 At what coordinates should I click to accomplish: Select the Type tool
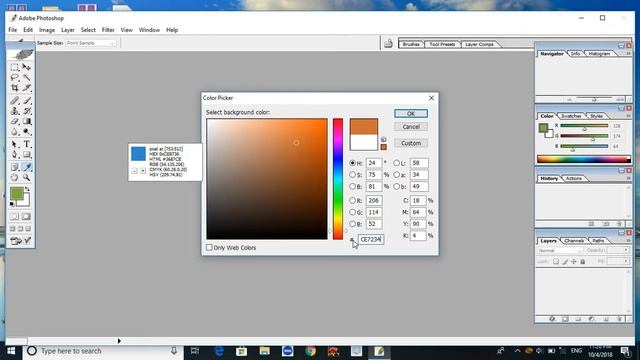[x=27, y=144]
